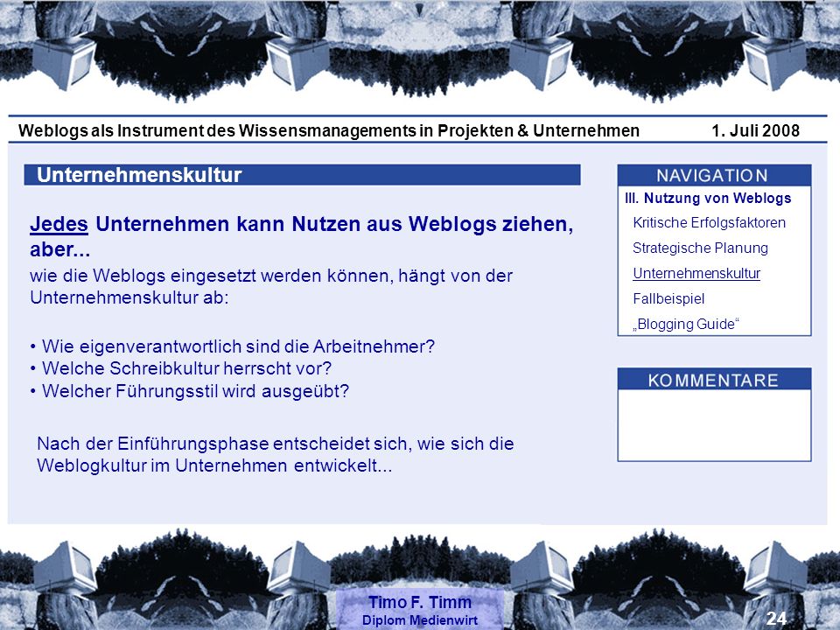Click the underlined word 'Jedes'
Viewport: 840px width, 630px height.
pos(59,224)
